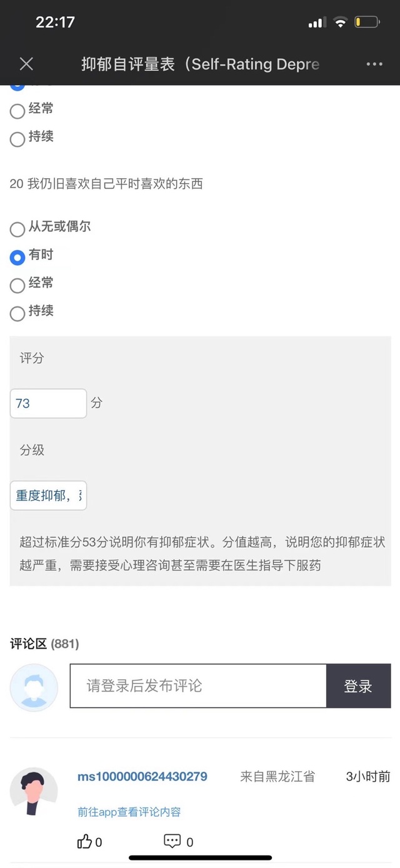
Task: Click the score field showing 73
Action: coord(48,403)
